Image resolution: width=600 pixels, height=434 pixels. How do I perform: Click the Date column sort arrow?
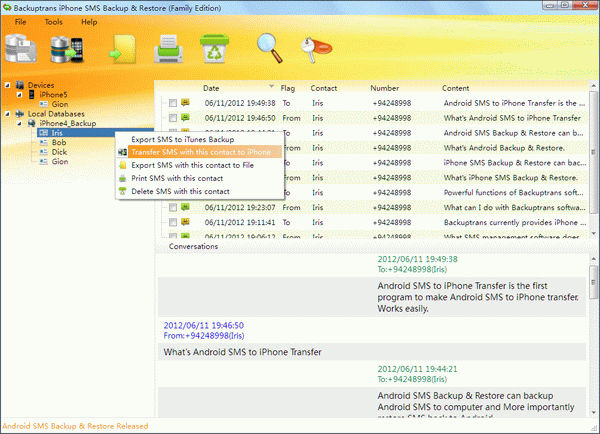tap(271, 86)
